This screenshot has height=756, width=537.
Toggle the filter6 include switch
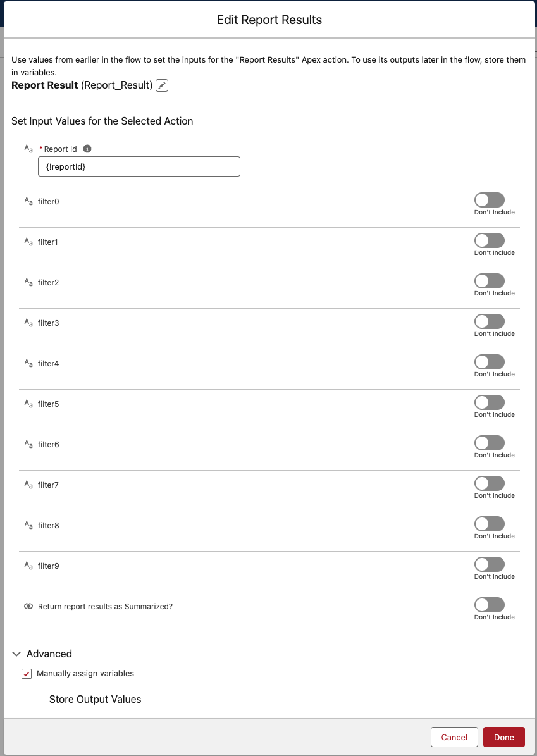490,443
